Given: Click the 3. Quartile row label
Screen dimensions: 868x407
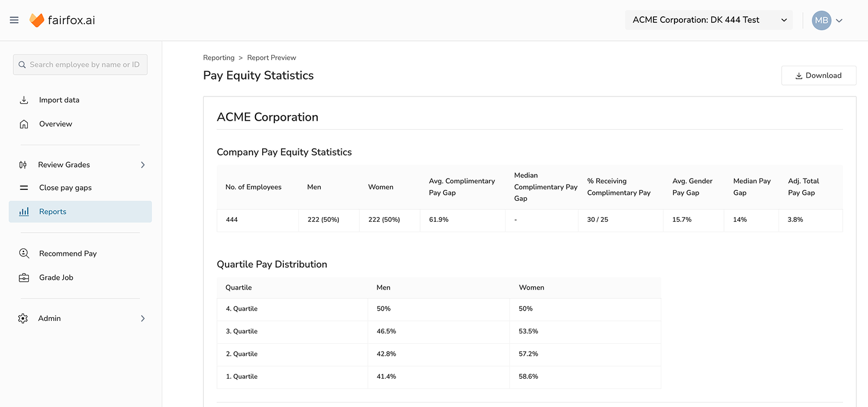Looking at the screenshot, I should [242, 332].
